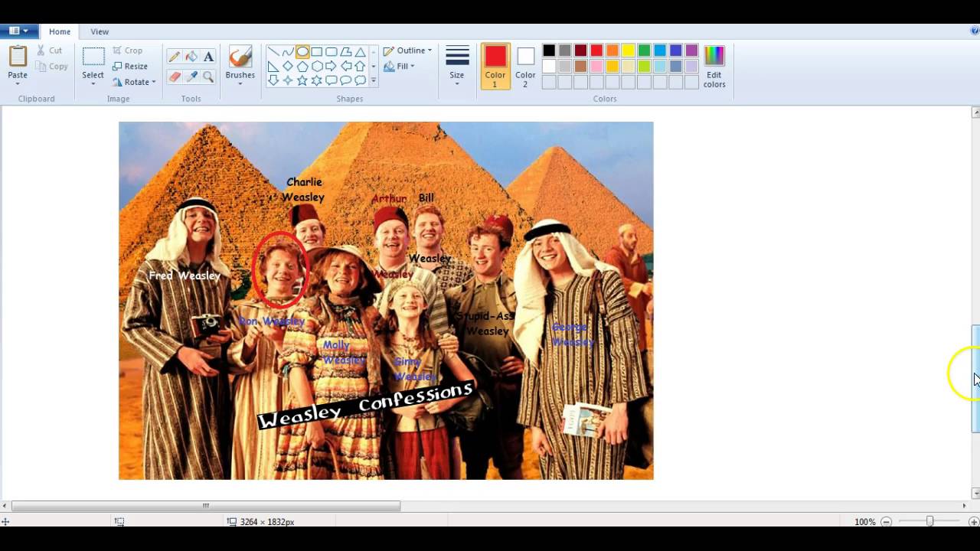
Task: Click the Cut button
Action: tap(50, 51)
